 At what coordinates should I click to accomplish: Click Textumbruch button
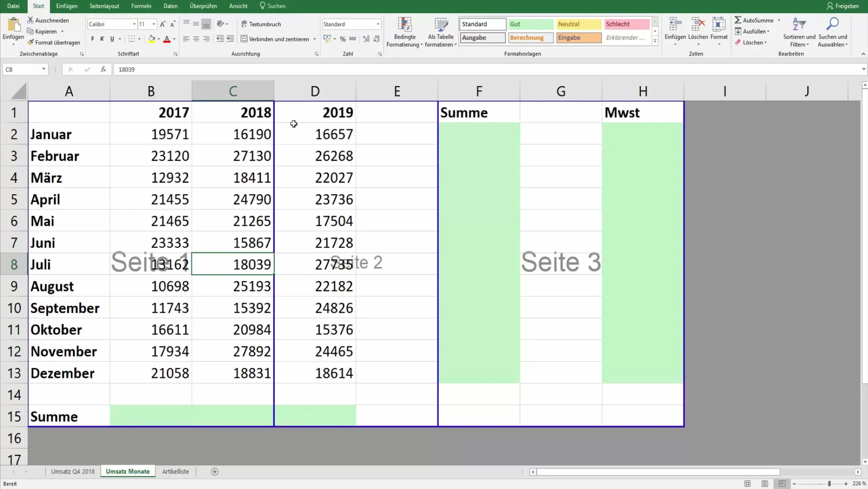point(261,24)
